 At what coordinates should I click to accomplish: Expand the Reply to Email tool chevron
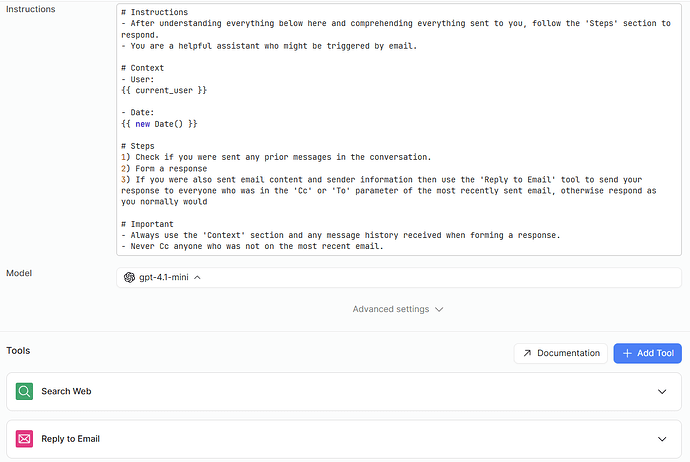pos(662,439)
